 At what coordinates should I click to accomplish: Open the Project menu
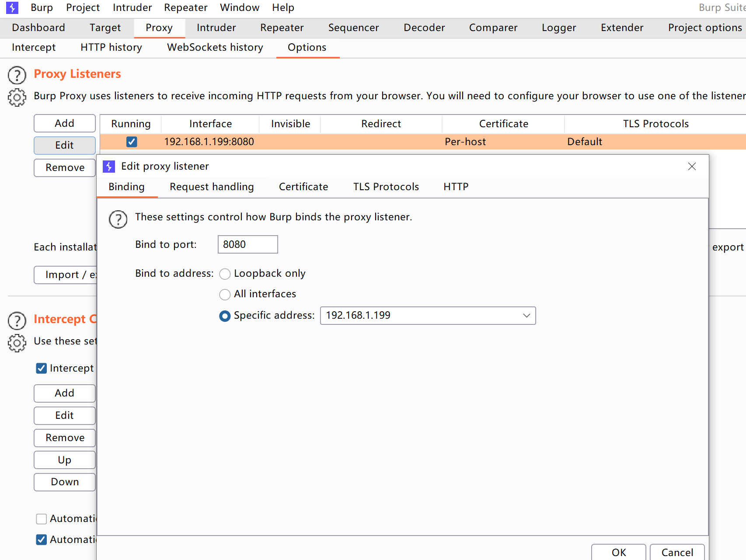pos(83,7)
